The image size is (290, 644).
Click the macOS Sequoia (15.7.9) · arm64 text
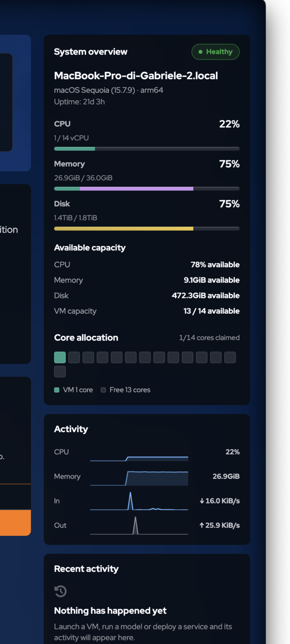click(x=108, y=90)
